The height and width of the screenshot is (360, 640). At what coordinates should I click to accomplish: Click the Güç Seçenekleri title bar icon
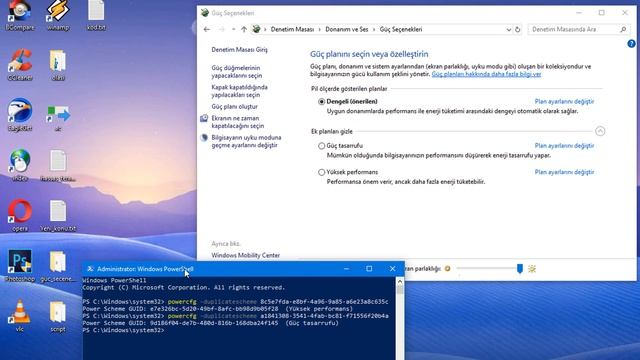tap(205, 13)
